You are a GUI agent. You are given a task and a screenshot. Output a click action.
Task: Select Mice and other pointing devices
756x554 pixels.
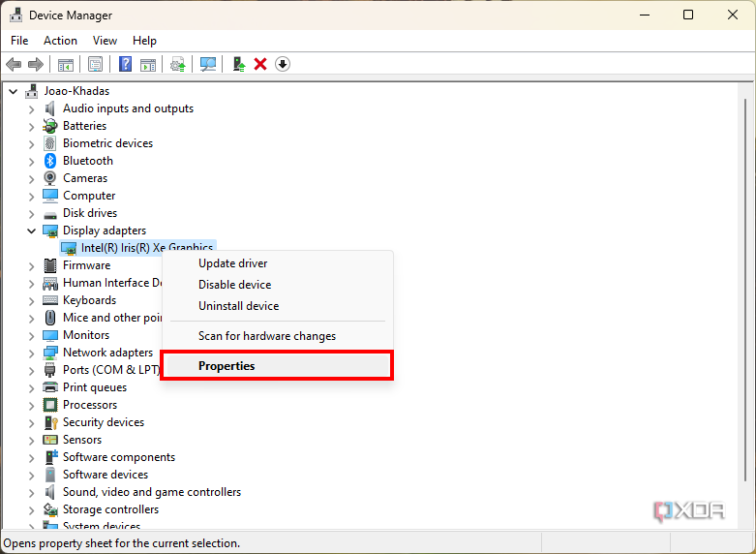[x=112, y=318]
